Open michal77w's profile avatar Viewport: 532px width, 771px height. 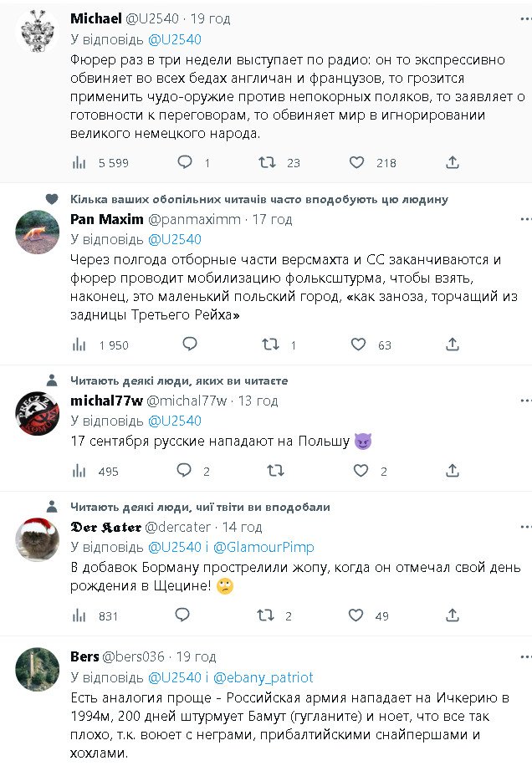tap(38, 414)
